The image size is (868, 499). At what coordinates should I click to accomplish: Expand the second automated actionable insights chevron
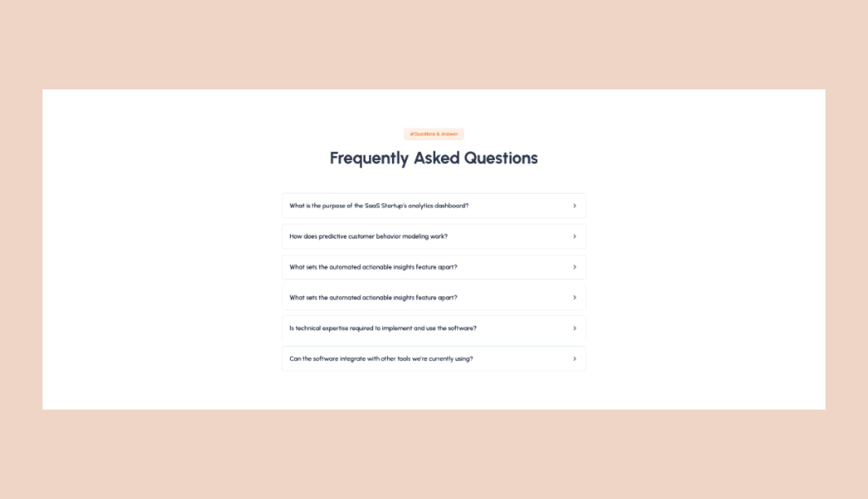pyautogui.click(x=575, y=298)
